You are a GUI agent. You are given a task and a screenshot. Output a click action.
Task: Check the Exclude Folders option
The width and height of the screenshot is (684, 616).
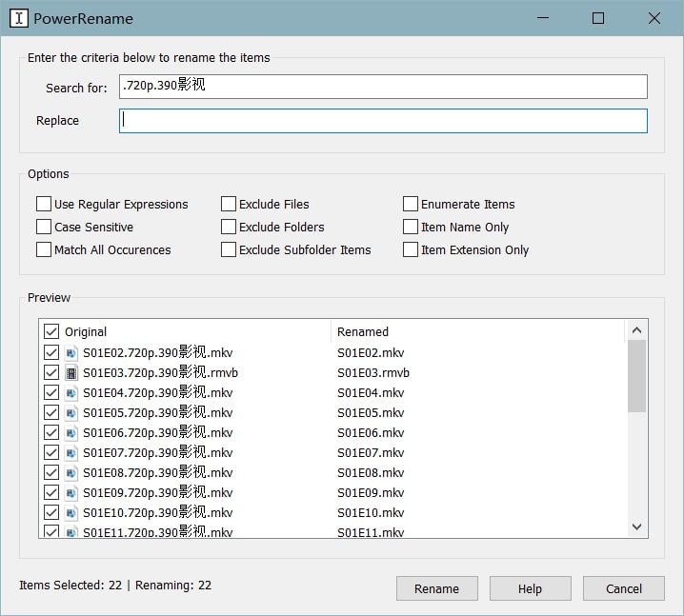tap(229, 227)
